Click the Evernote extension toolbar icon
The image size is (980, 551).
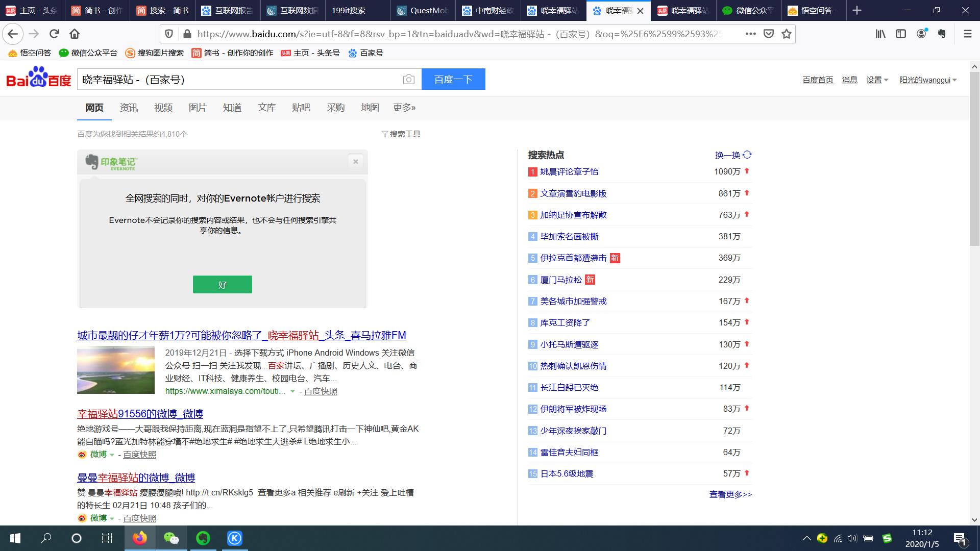point(942,34)
